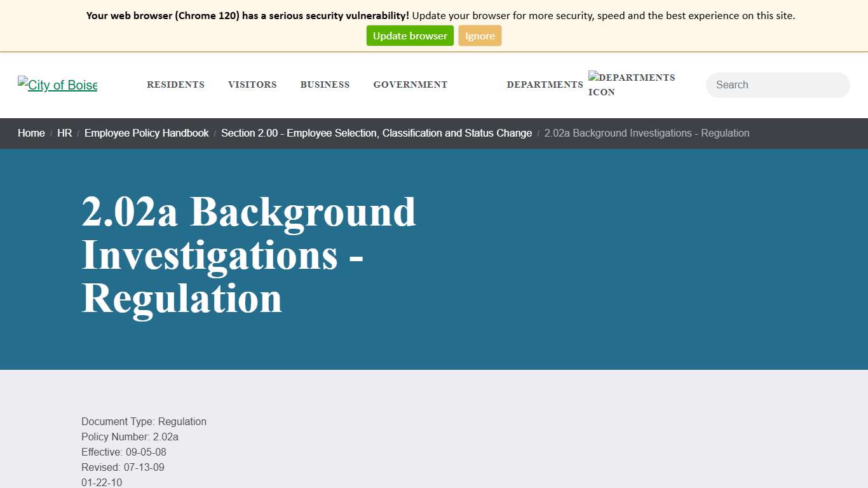Select the VISITORS menu item
This screenshot has width=868, height=488.
(252, 85)
